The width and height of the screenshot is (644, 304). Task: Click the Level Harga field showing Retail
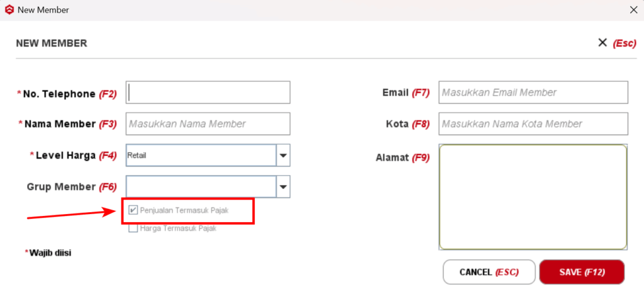201,155
